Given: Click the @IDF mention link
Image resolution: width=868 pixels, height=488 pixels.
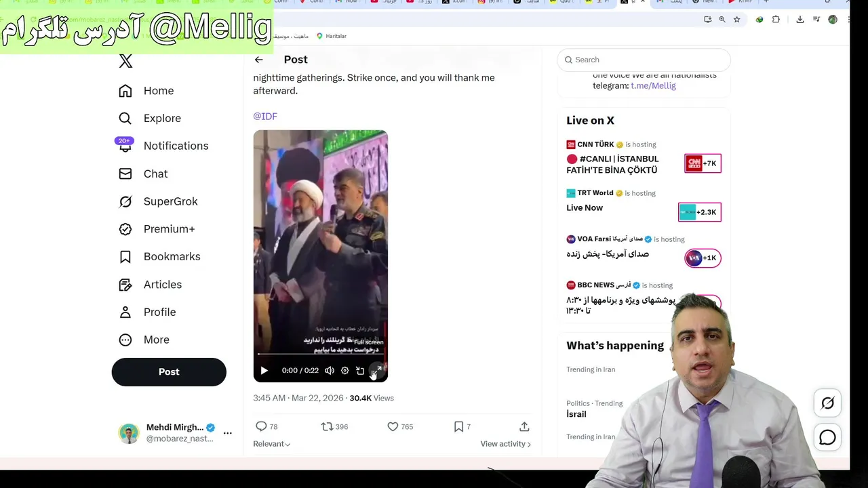Looking at the screenshot, I should click(x=265, y=117).
